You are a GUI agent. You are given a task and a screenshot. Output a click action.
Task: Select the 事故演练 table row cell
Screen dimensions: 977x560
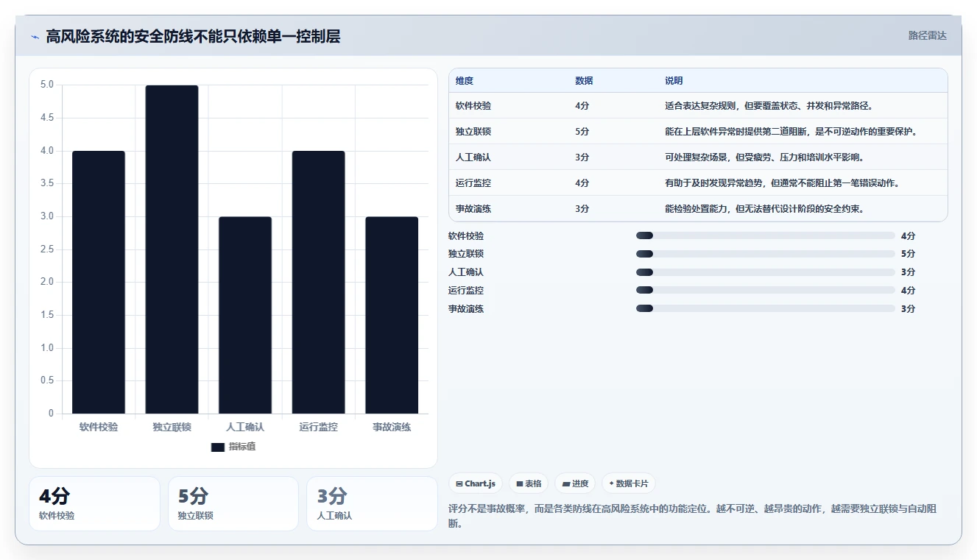(473, 209)
